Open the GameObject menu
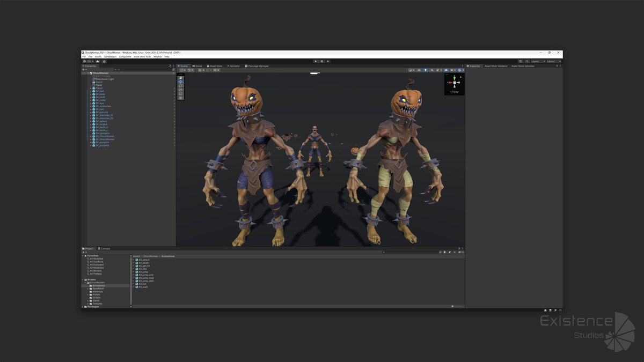644x362 pixels. [x=110, y=56]
